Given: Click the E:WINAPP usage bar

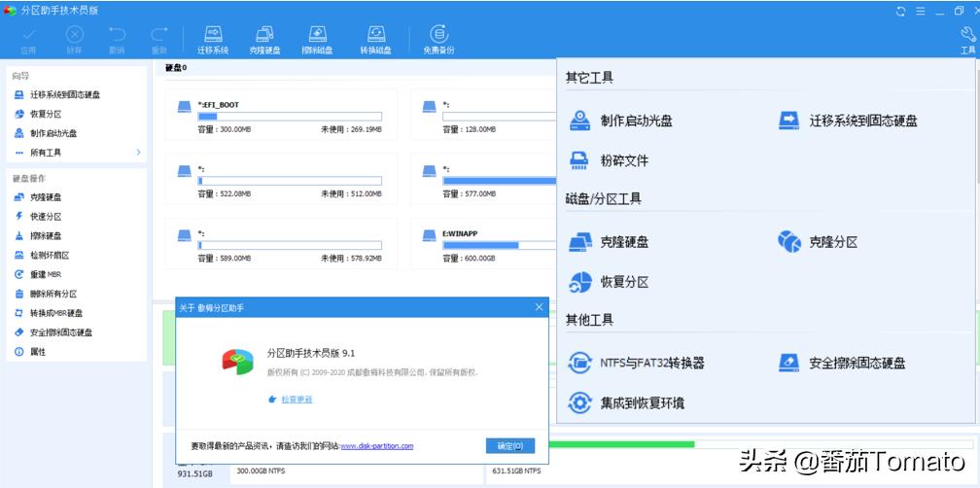Looking at the screenshot, I should [500, 245].
